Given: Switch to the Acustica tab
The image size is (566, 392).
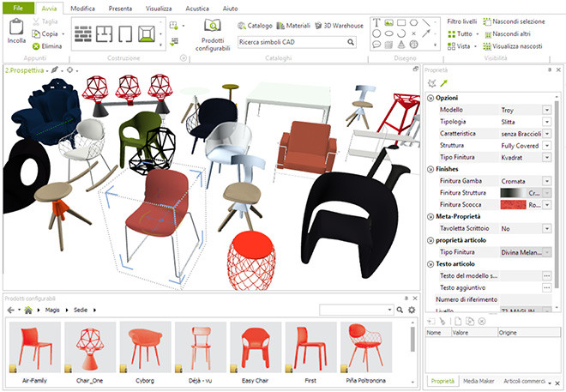Looking at the screenshot, I should 197,9.
